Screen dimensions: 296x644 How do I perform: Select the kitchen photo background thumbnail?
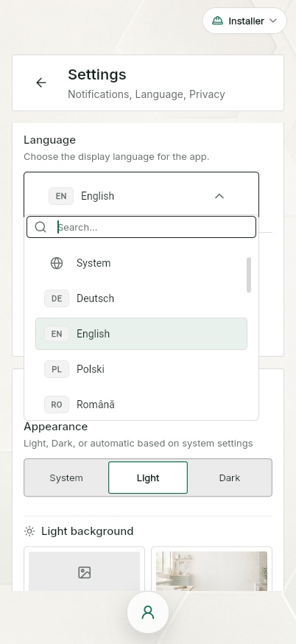click(211, 570)
